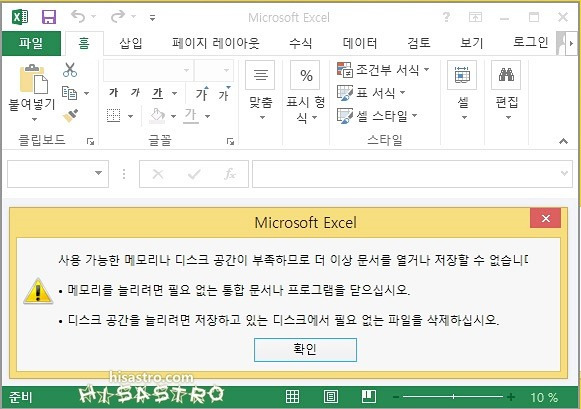Screen dimensions: 581x409
Task: Select the Format Painter brush
Action: pyautogui.click(x=70, y=116)
